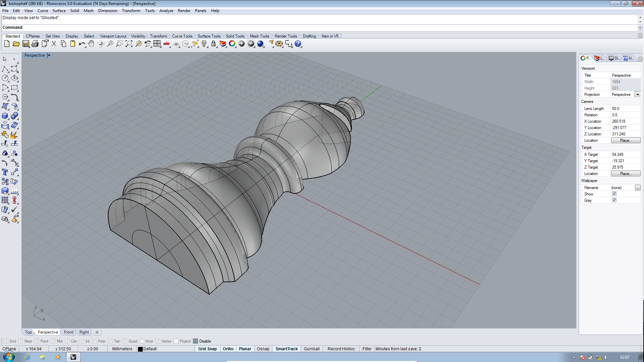
Task: Click the red car icon
Action: 167,44
